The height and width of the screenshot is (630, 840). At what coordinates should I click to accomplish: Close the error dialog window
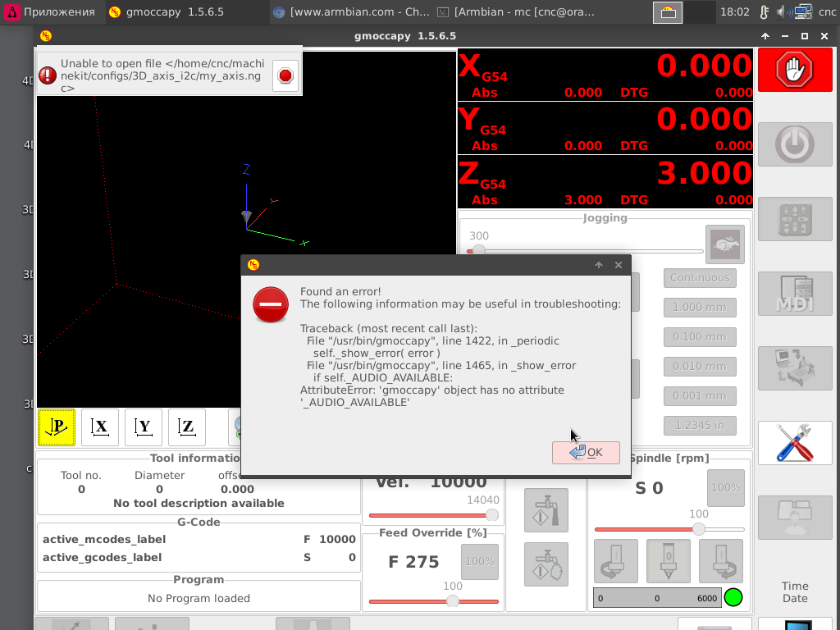(619, 265)
